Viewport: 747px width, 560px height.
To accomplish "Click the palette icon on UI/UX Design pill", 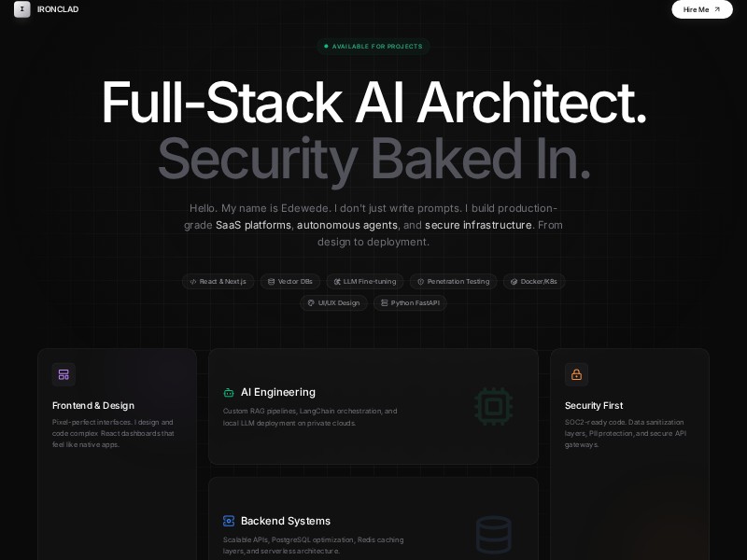I will click(x=309, y=302).
